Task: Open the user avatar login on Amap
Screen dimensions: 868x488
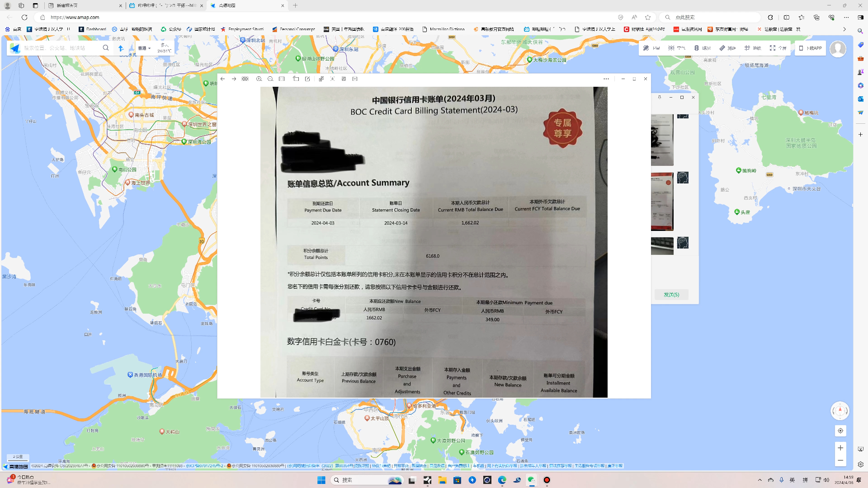Action: click(x=838, y=49)
